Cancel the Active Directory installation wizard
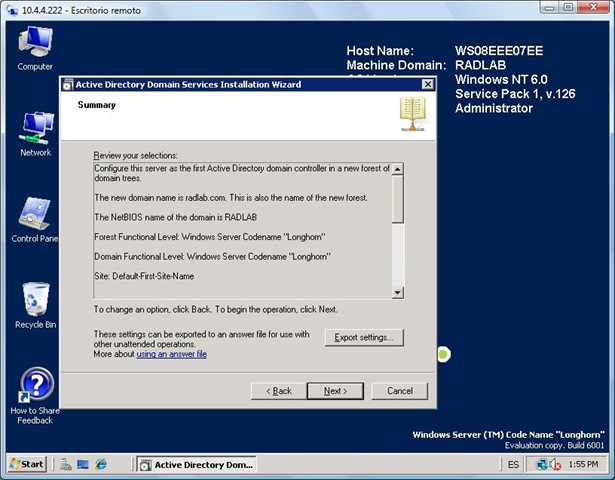 (399, 390)
